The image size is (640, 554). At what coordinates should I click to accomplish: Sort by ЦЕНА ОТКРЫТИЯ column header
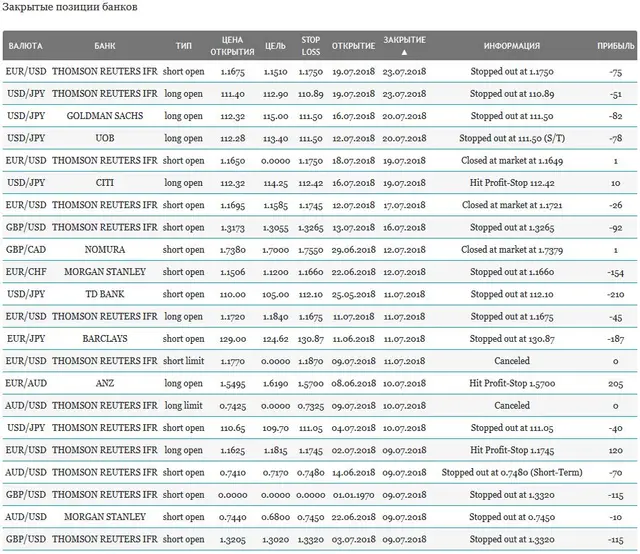click(x=232, y=46)
